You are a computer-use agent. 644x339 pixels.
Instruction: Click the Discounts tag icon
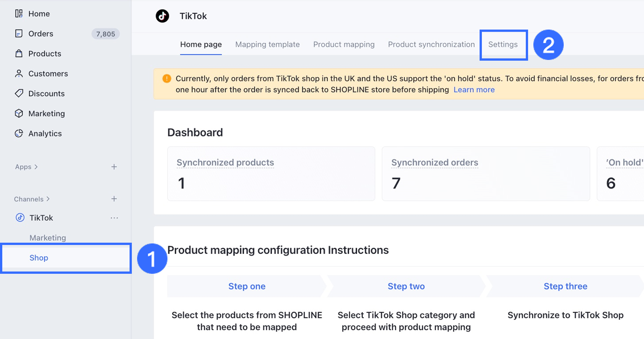click(x=19, y=93)
